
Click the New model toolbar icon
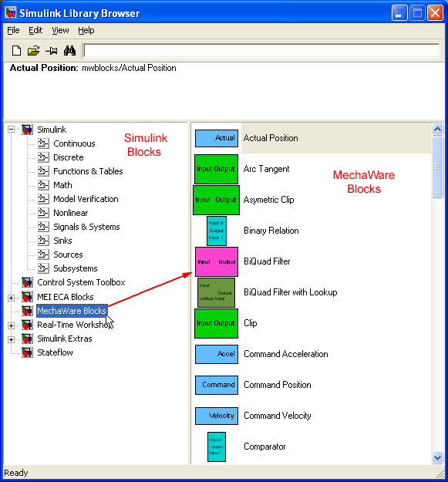(16, 50)
